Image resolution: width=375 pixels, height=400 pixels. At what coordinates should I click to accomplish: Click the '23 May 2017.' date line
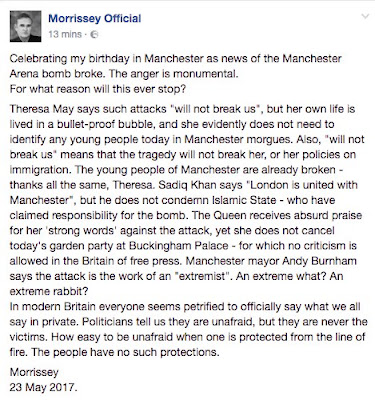point(43,387)
